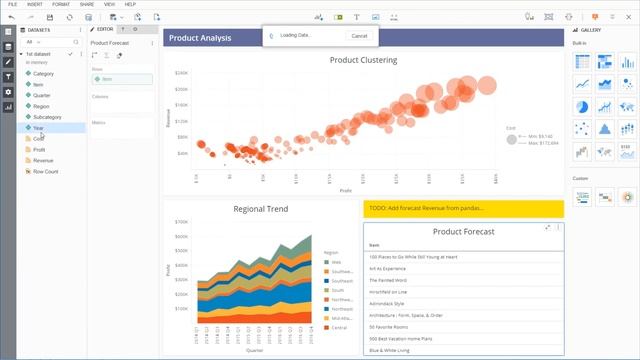The image size is (640, 360).
Task: Insert a text box with the T icon
Action: coord(357,17)
